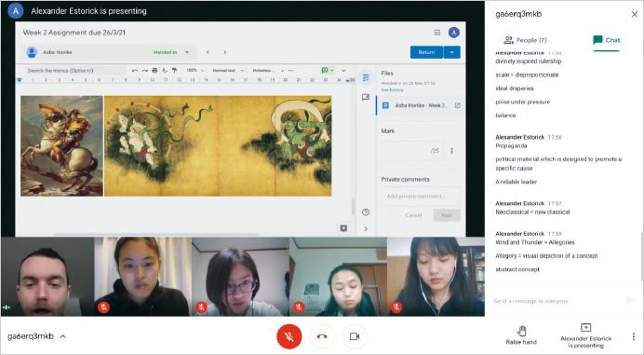Switch to the People (7) tab
This screenshot has width=644, height=355.
(525, 40)
